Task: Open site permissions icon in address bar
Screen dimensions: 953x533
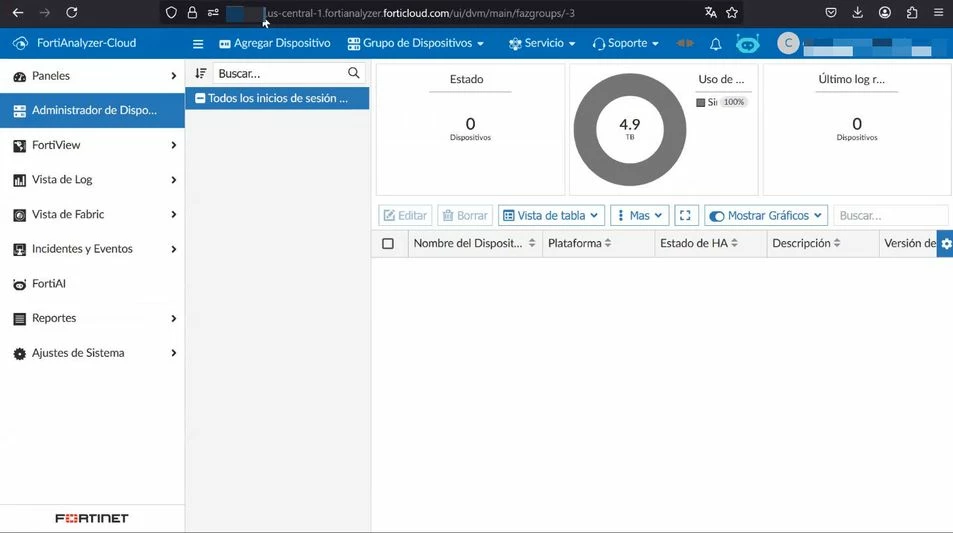Action: click(213, 12)
